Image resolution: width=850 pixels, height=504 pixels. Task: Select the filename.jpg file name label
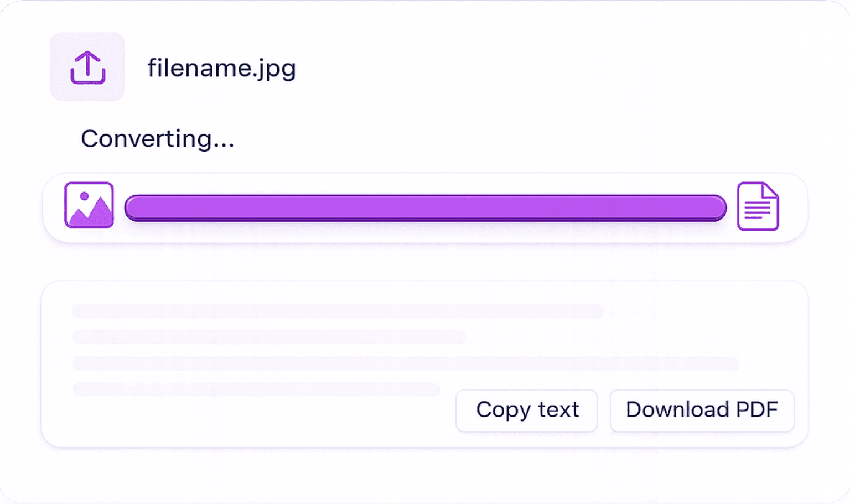(x=221, y=69)
